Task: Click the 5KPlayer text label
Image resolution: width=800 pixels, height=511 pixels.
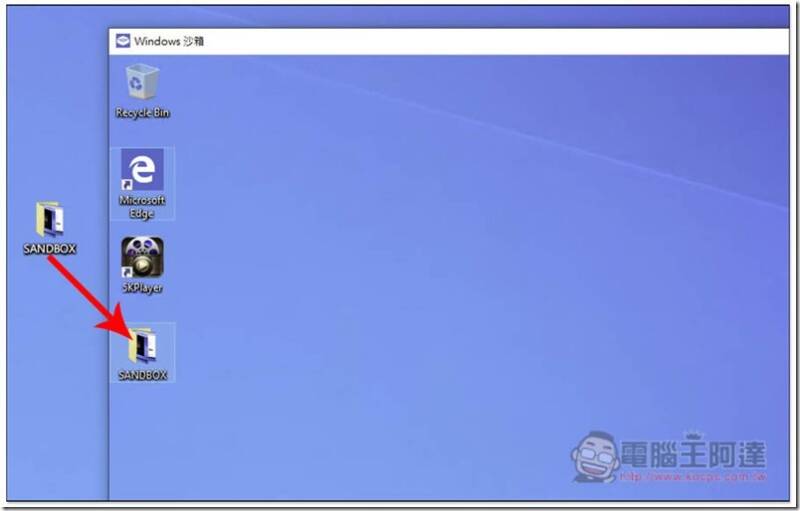Action: coord(142,288)
